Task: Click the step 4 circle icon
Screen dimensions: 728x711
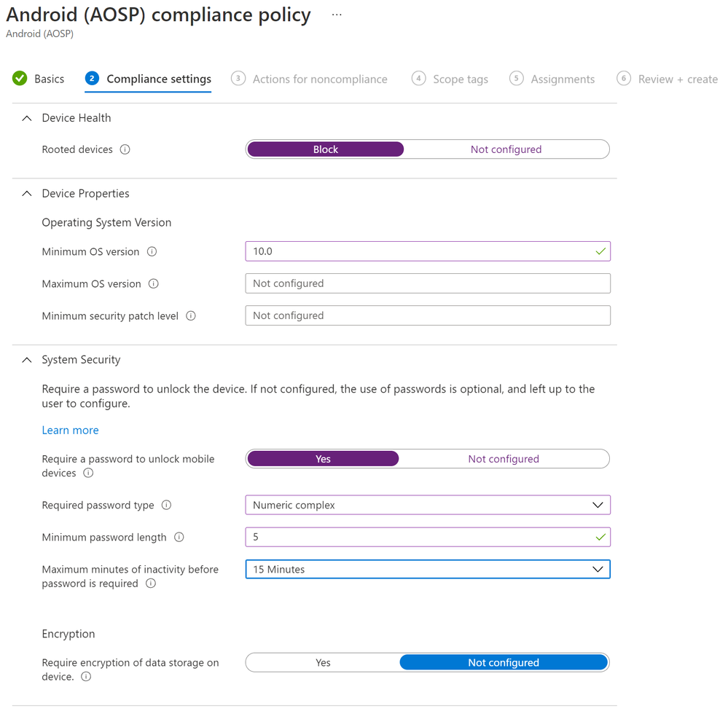Action: pyautogui.click(x=418, y=78)
